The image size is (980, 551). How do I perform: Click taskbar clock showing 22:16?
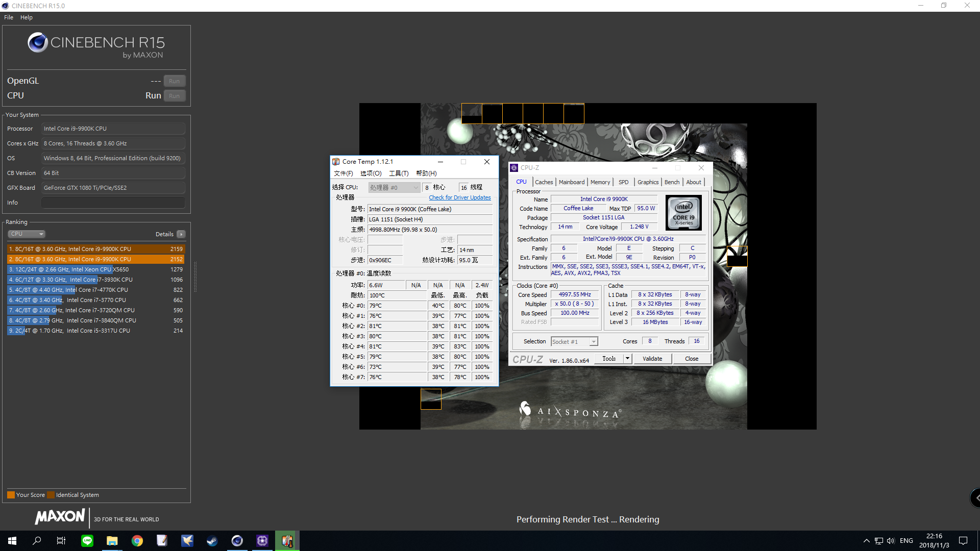tap(934, 541)
